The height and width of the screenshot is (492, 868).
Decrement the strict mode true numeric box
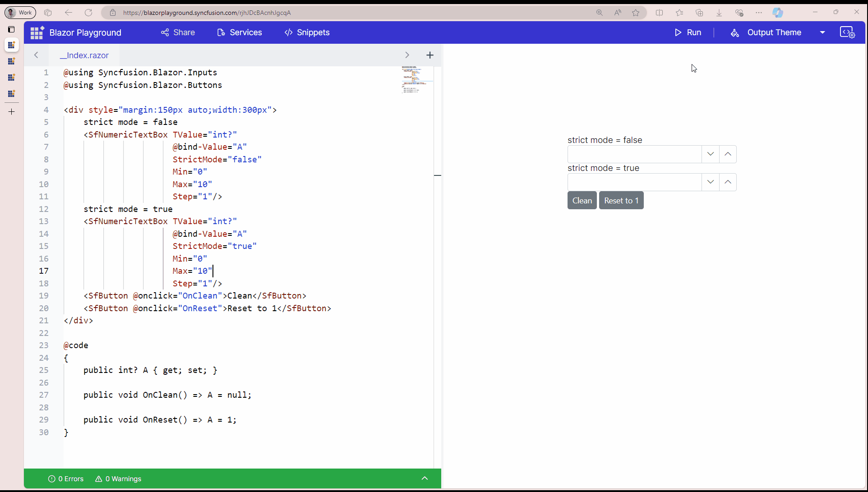[711, 182]
